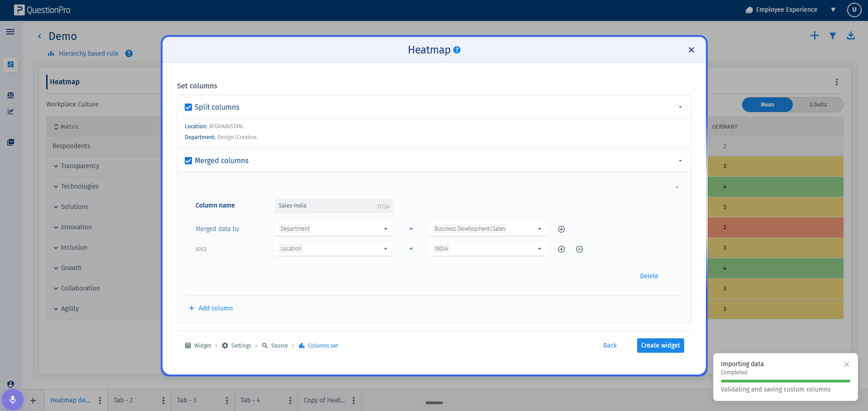Image resolution: width=868 pixels, height=411 pixels.
Task: Open the filter funnel icon
Action: [x=833, y=35]
